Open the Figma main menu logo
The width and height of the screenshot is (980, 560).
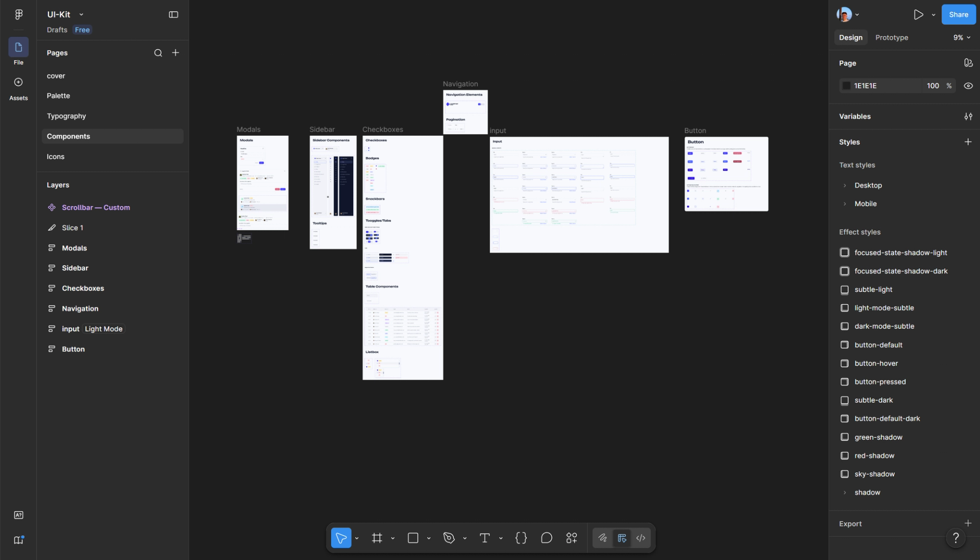click(18, 14)
